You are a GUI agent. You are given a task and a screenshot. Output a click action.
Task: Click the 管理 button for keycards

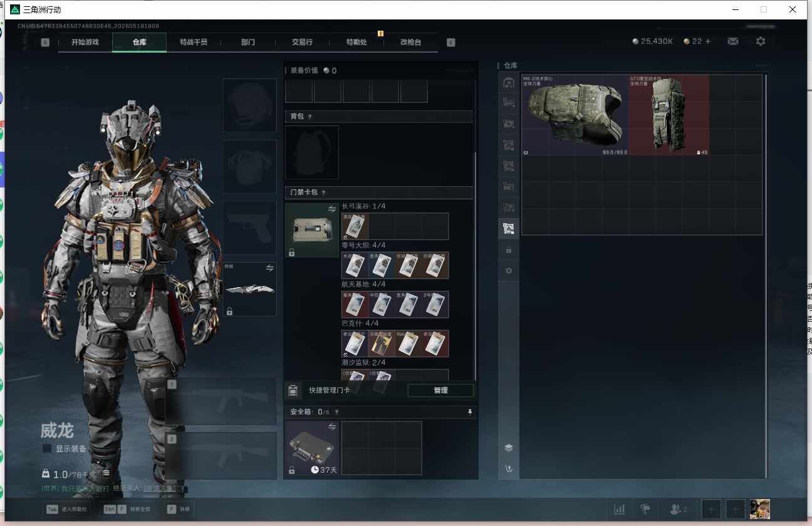(440, 391)
